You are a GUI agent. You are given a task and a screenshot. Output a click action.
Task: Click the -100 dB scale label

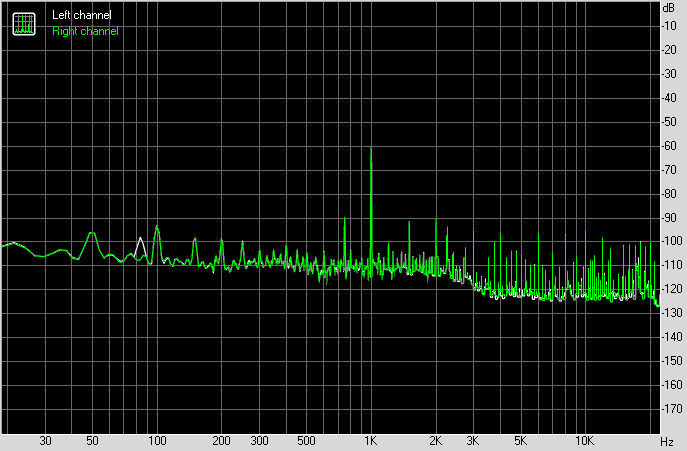[x=671, y=241]
